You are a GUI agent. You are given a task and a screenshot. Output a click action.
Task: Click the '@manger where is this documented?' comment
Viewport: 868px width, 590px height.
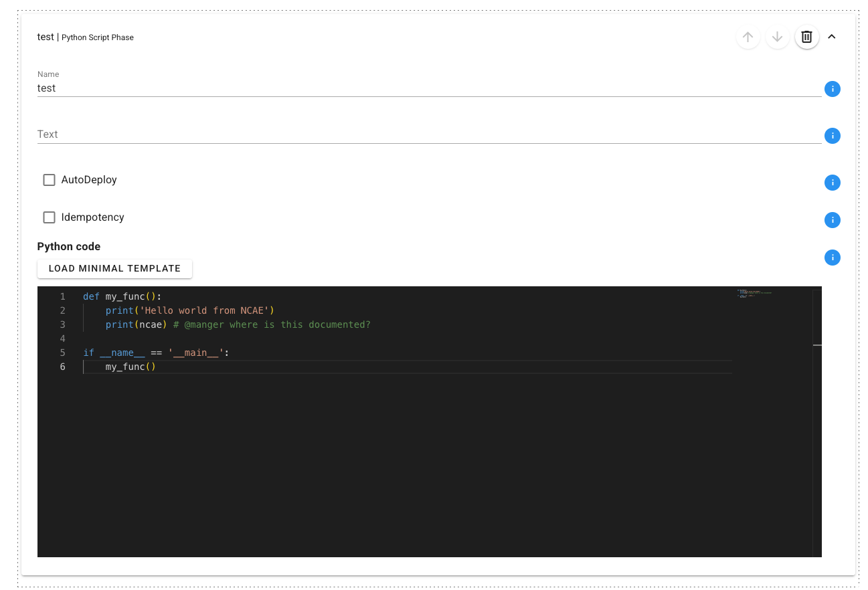(272, 324)
